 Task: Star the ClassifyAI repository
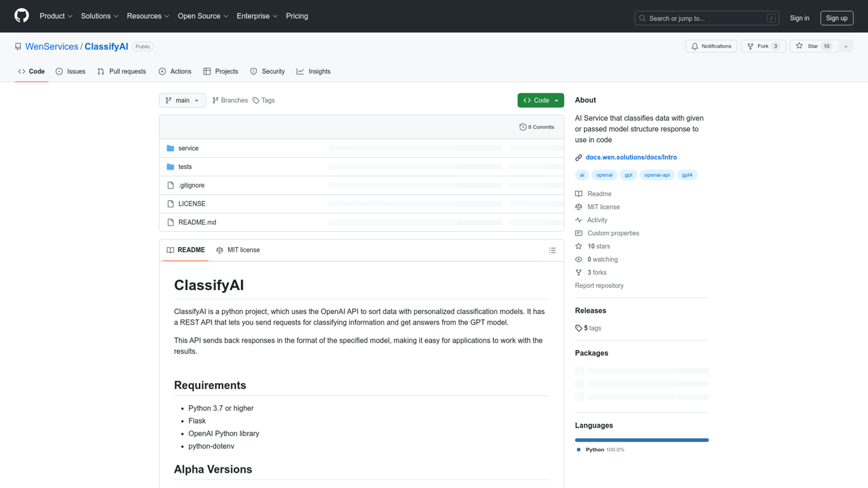tap(814, 46)
